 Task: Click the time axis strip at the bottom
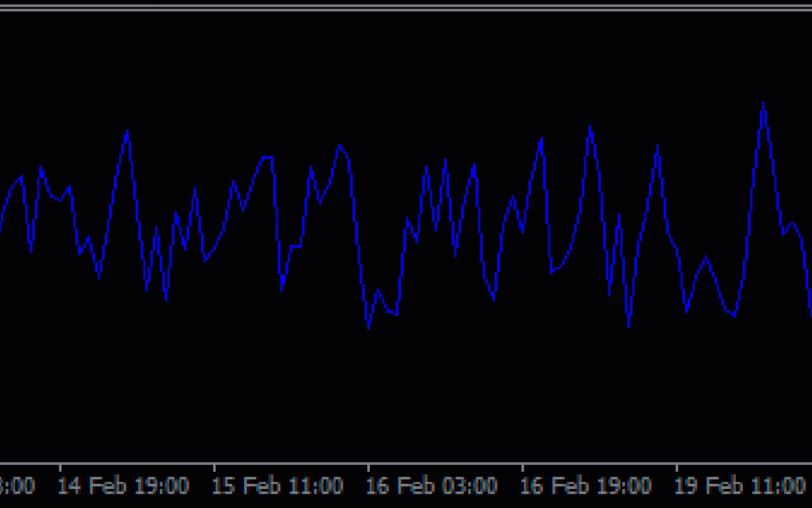(406, 486)
